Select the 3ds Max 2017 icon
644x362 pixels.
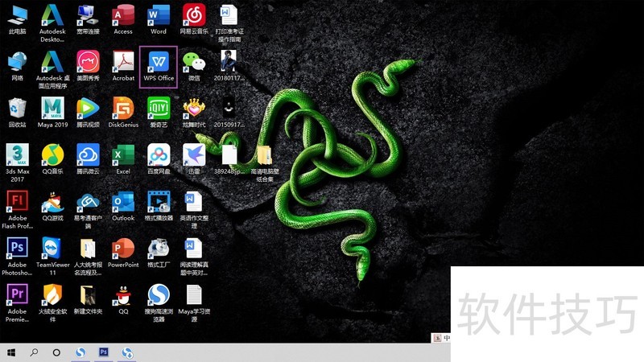(17, 163)
